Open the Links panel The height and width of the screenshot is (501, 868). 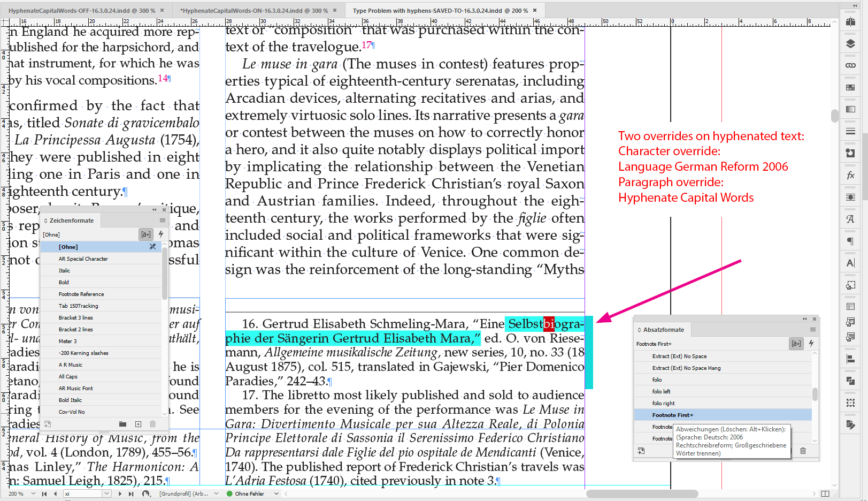pos(850,66)
